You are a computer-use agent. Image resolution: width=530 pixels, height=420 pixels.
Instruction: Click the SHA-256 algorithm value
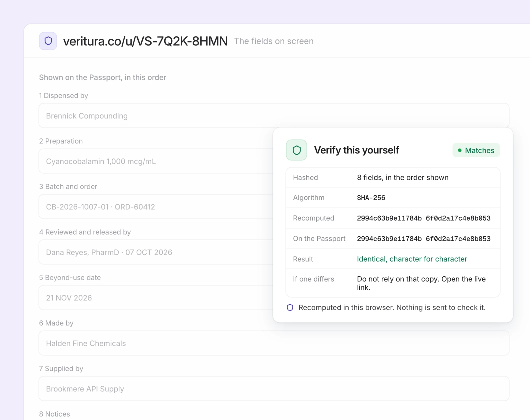point(371,198)
